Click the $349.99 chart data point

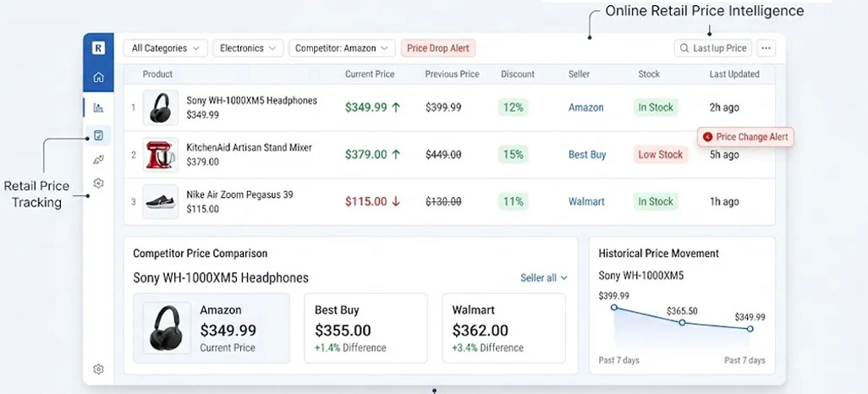coord(750,329)
